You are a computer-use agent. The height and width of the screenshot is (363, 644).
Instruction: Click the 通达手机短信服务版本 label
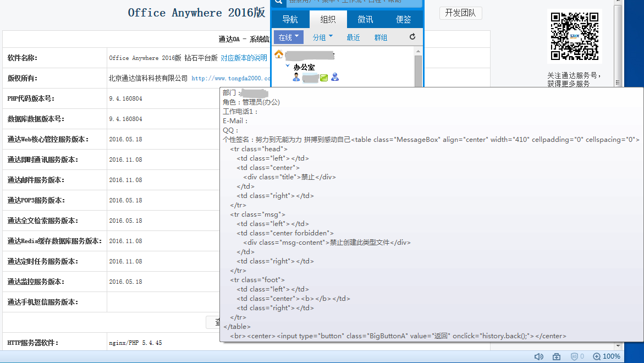coord(42,302)
